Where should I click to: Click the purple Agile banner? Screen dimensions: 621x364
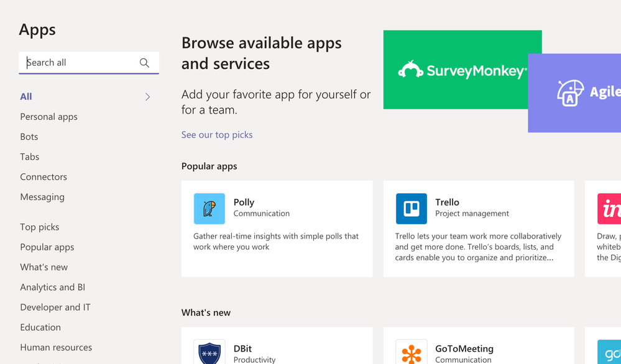[x=574, y=93]
